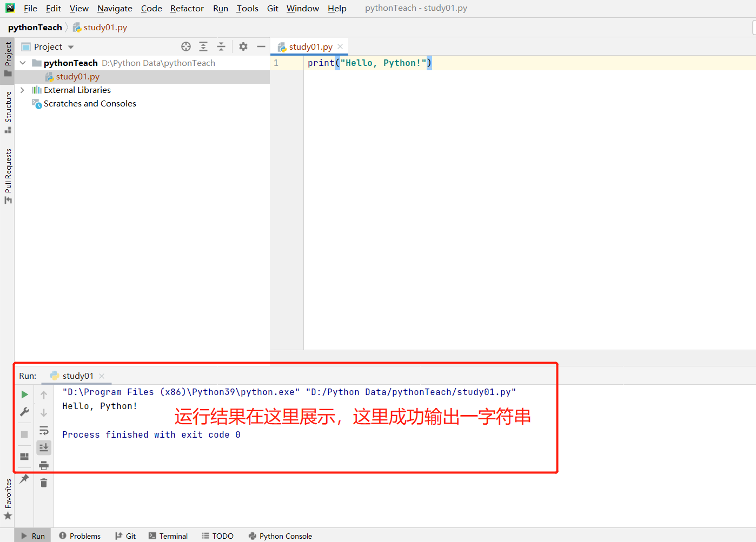The image size is (756, 542).
Task: Open the Problems tool window
Action: 80,536
